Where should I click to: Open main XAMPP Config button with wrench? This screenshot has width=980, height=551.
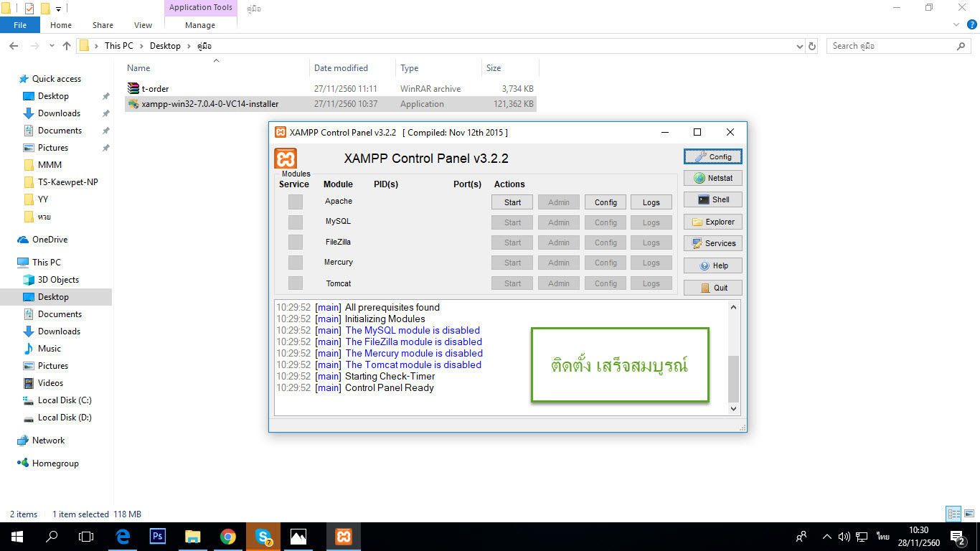click(x=713, y=156)
